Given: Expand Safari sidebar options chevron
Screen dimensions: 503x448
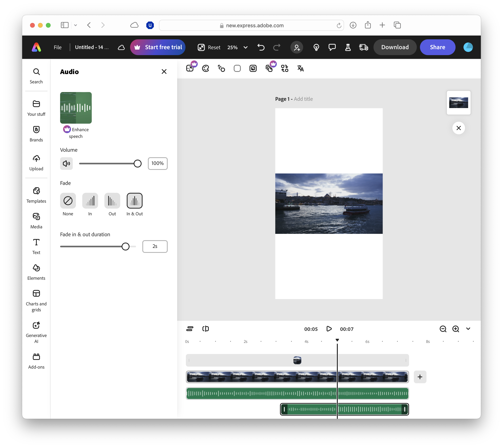Looking at the screenshot, I should 75,25.
